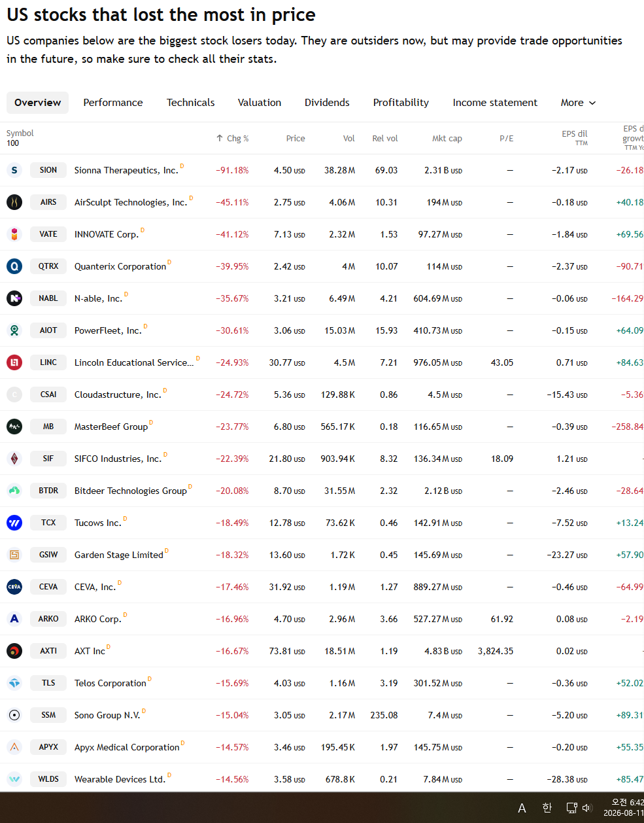This screenshot has height=823, width=644.
Task: Open Sionna Therapeutics, Inc. link
Action: pyautogui.click(x=126, y=170)
